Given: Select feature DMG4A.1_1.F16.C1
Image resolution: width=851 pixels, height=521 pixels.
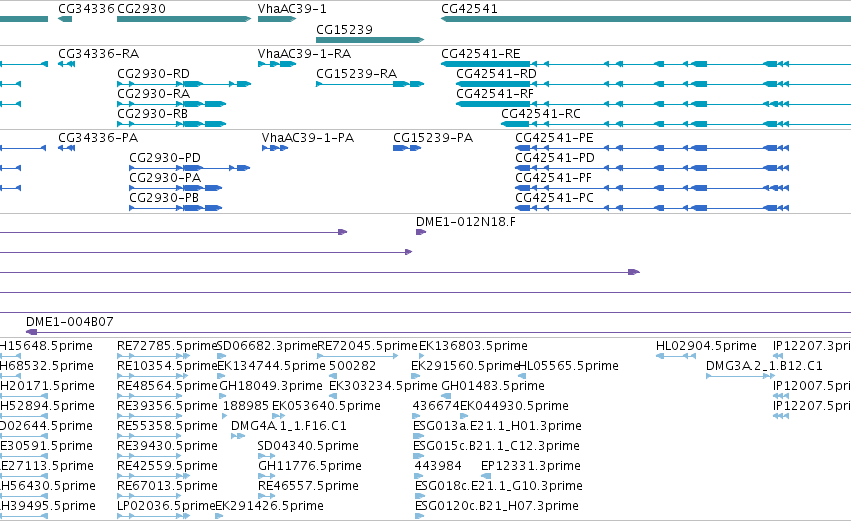Looking at the screenshot, I should coord(289,427).
